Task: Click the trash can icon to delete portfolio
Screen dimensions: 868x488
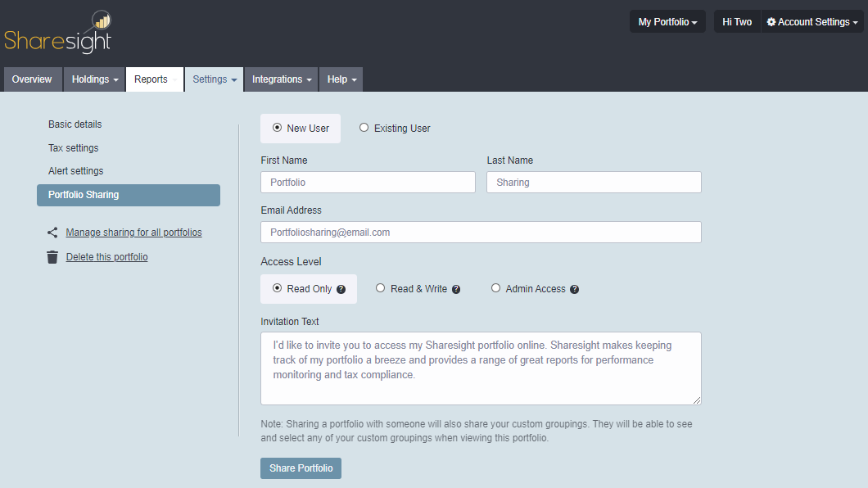Action: pyautogui.click(x=52, y=256)
